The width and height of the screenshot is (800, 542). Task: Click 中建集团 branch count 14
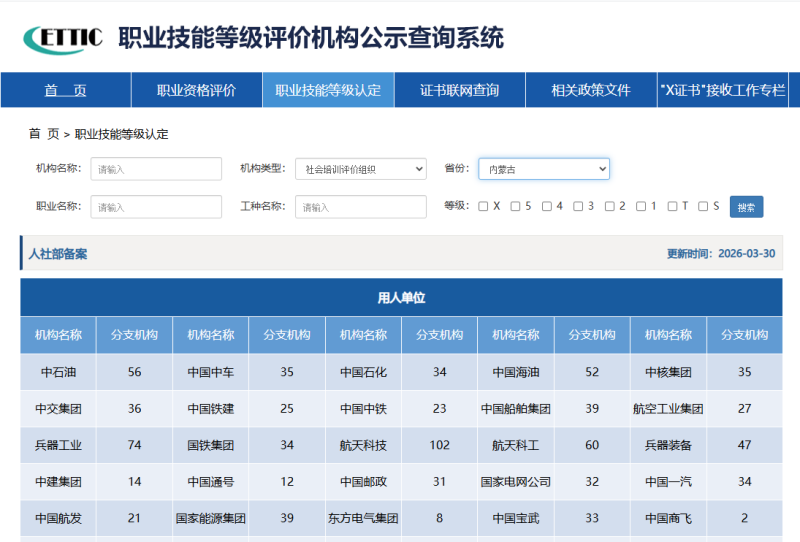tap(134, 482)
